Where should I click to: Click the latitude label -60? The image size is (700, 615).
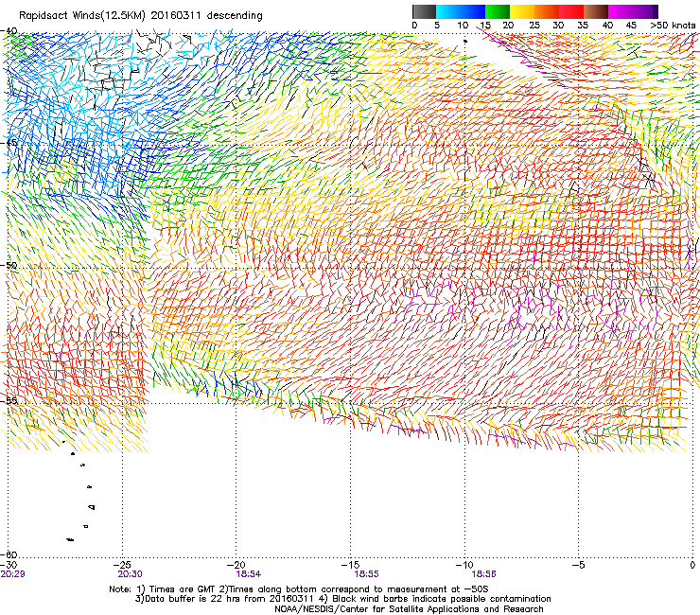pos(9,554)
